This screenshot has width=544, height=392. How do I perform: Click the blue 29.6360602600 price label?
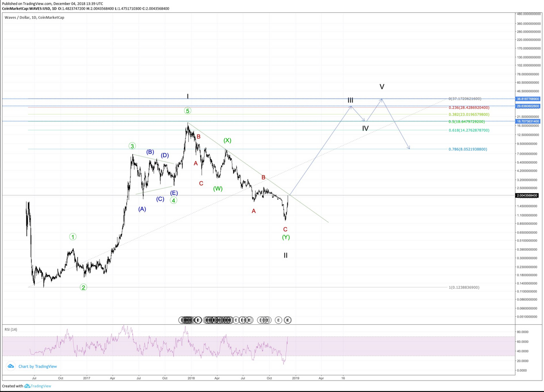click(528, 106)
